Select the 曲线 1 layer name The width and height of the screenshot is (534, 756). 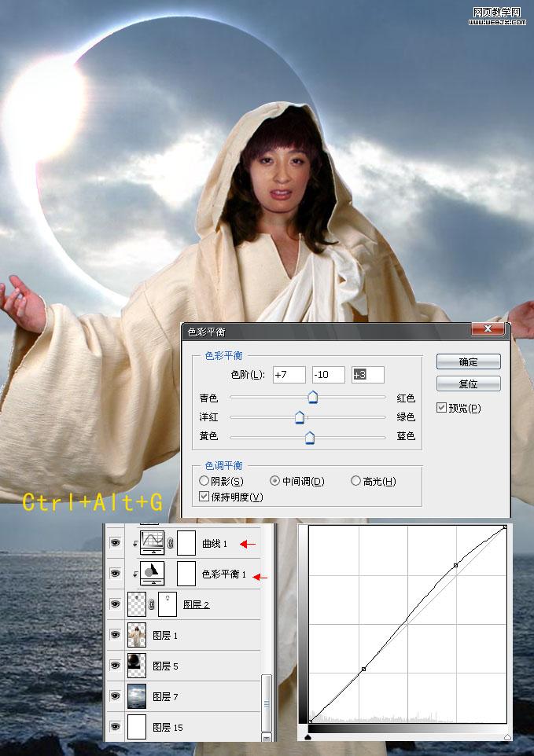[x=215, y=543]
